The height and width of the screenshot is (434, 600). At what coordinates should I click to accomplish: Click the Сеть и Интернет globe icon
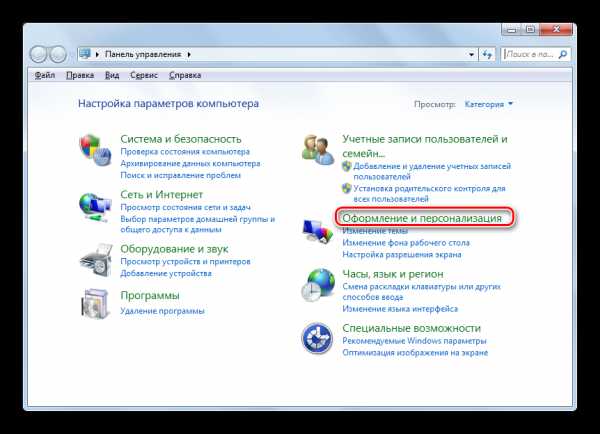tap(95, 206)
